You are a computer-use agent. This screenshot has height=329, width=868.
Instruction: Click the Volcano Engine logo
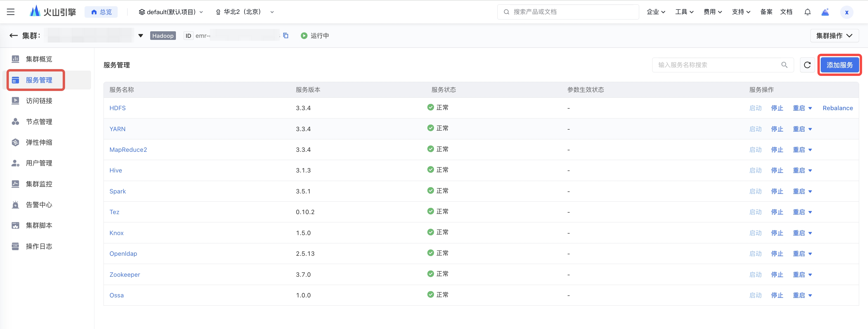tap(53, 12)
